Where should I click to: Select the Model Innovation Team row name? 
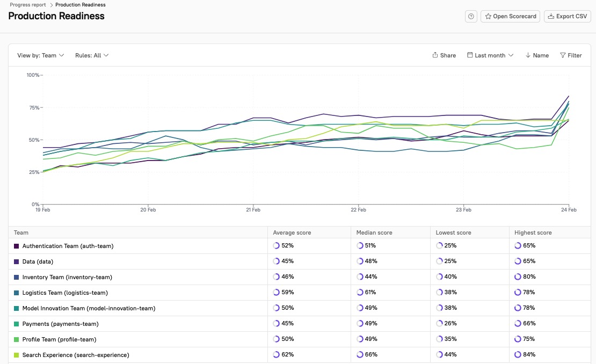click(89, 309)
